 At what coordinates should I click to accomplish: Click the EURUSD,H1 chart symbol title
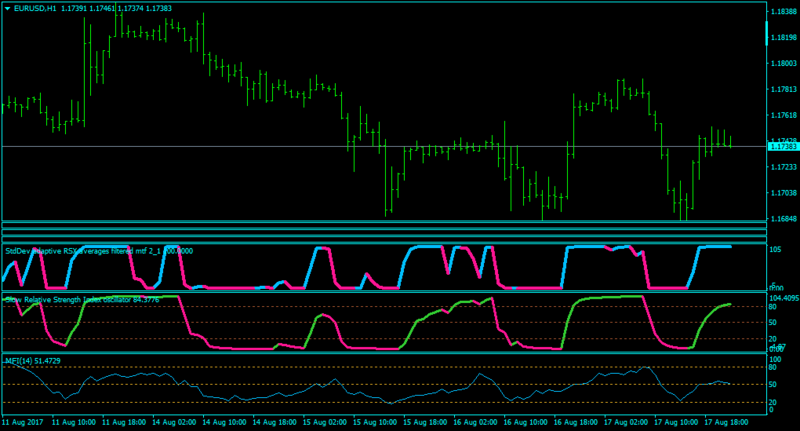pyautogui.click(x=35, y=9)
